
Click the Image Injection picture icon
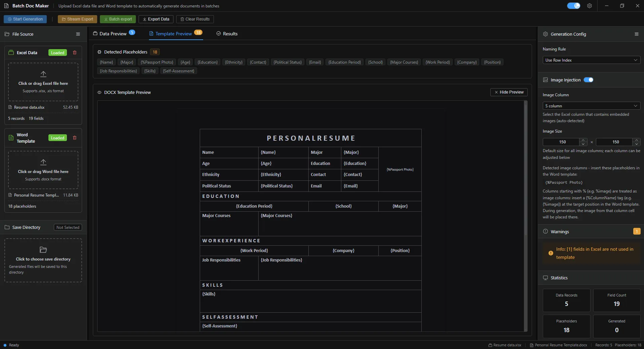click(545, 80)
